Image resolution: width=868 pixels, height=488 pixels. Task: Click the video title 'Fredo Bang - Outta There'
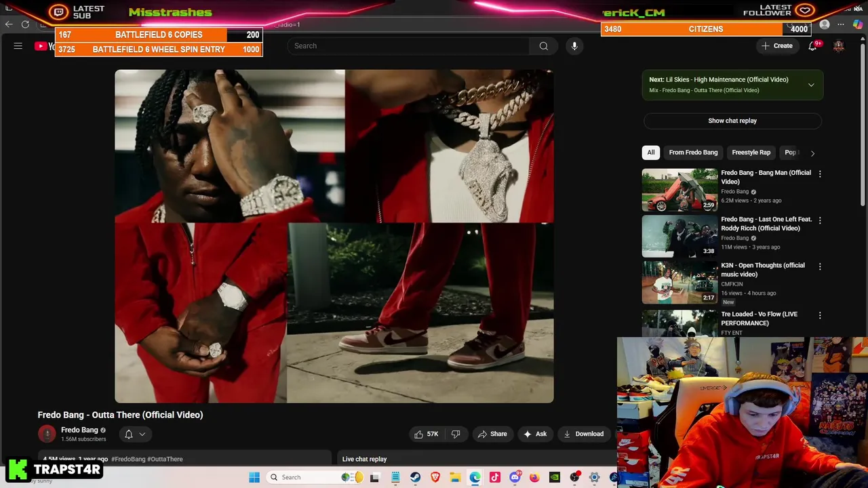[120, 415]
